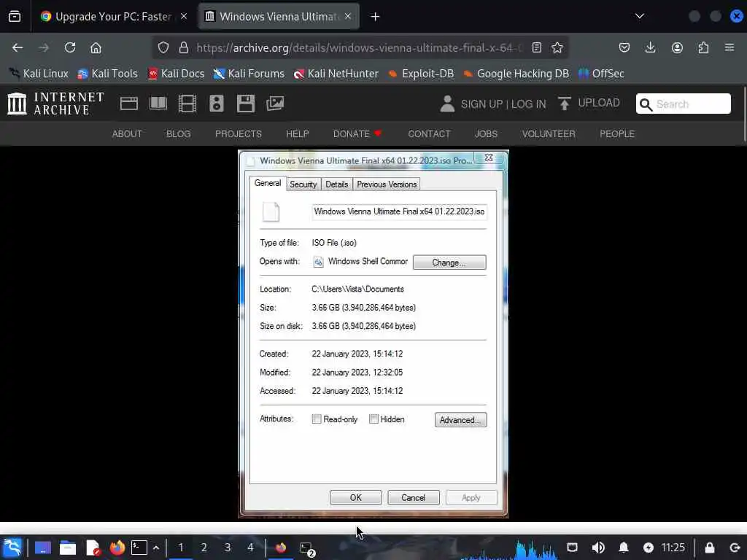Open the Pocket save icon
The height and width of the screenshot is (560, 747).
pyautogui.click(x=624, y=47)
